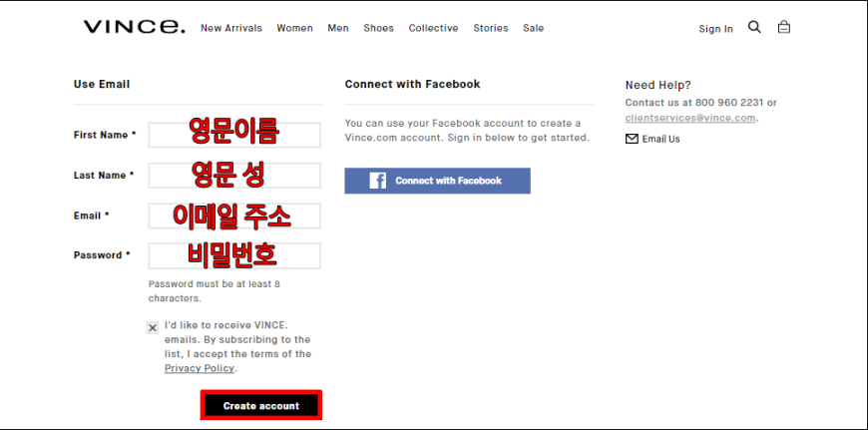Click the 'I'd like to receive VINCE. emails' label text

coord(237,346)
